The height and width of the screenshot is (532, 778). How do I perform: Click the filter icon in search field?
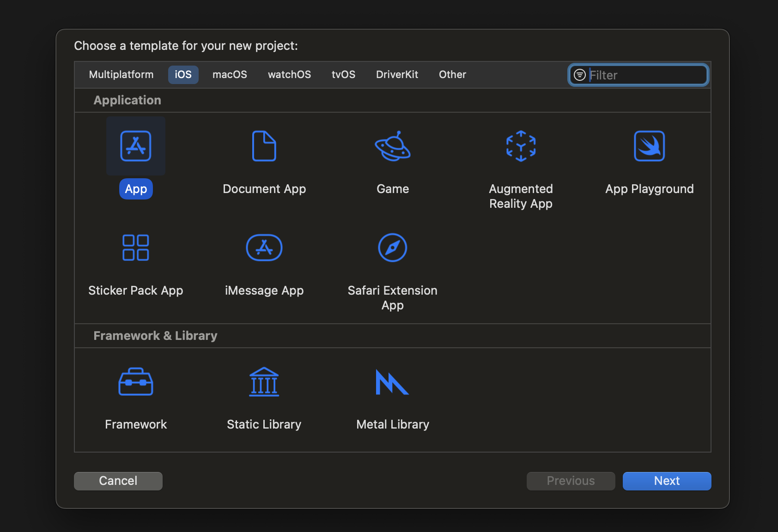tap(580, 75)
